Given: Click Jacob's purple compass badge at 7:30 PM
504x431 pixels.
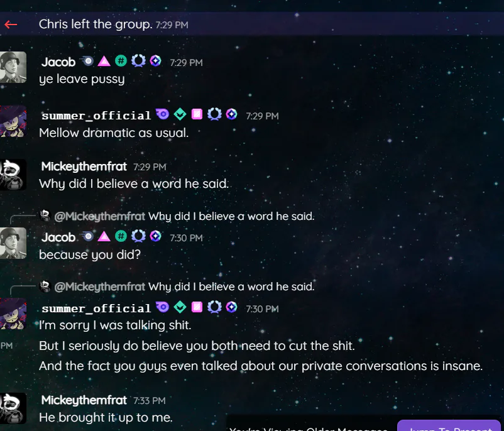Looking at the screenshot, I should coord(156,236).
